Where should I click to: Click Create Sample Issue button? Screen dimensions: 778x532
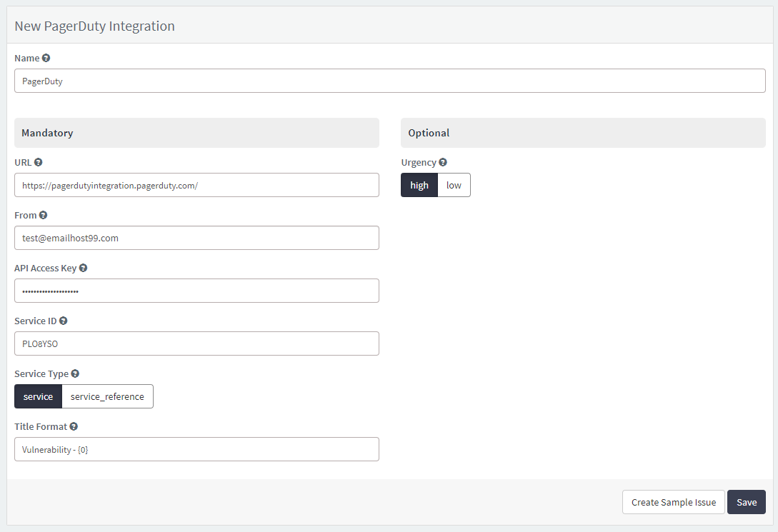pyautogui.click(x=673, y=502)
